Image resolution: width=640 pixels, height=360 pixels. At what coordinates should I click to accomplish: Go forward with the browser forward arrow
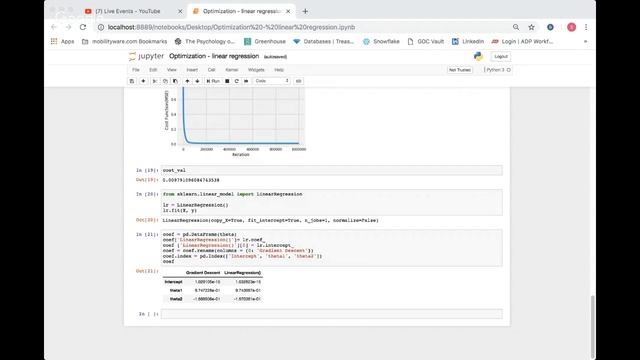[68, 27]
